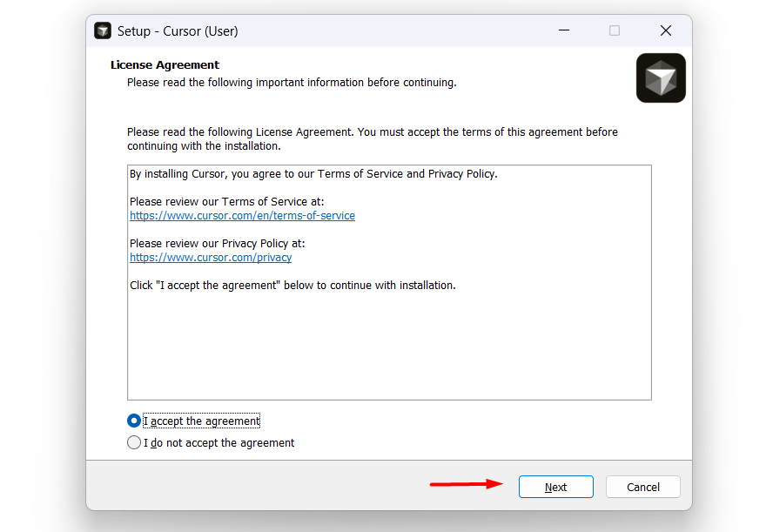Click the maximize icon on the title bar

coord(615,30)
